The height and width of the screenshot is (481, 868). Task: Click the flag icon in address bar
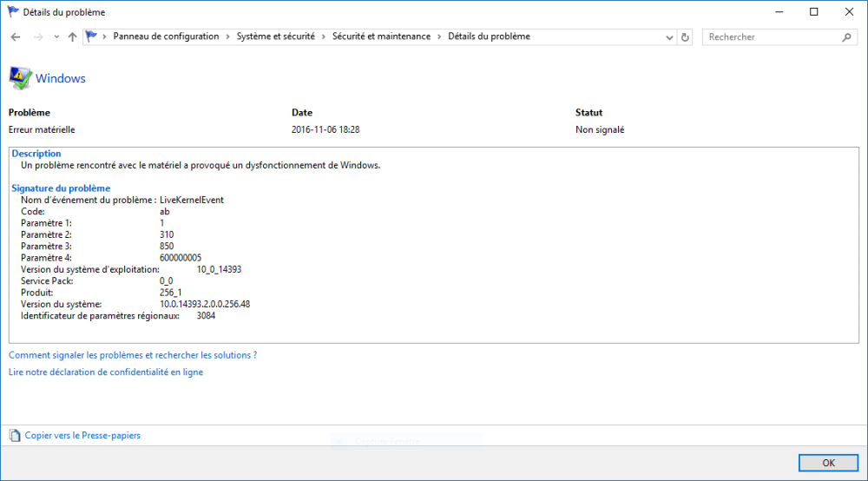point(91,36)
